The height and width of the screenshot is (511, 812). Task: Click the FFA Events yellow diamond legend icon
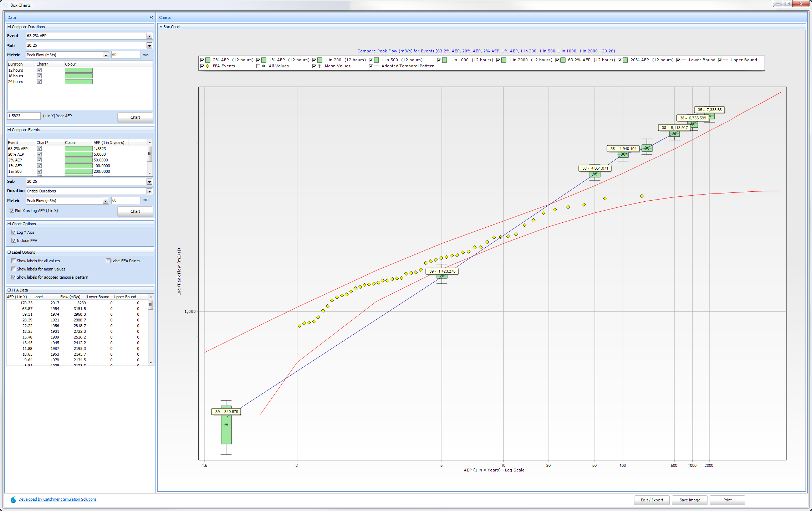[x=208, y=66]
